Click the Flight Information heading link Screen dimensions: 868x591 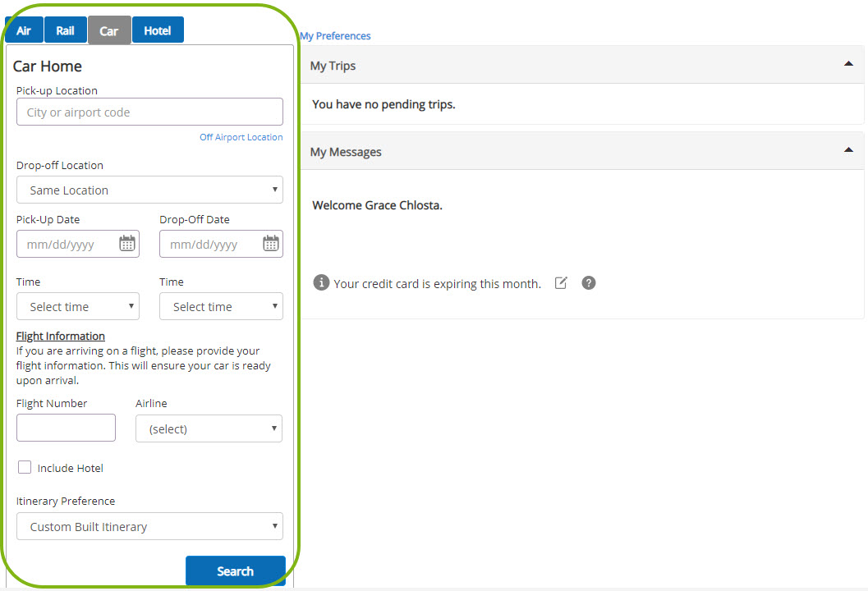click(60, 336)
